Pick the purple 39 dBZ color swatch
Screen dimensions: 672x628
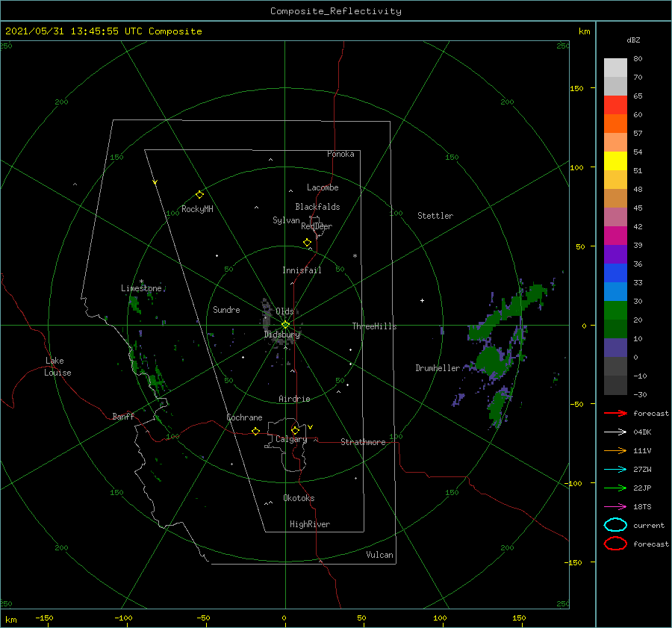click(615, 254)
